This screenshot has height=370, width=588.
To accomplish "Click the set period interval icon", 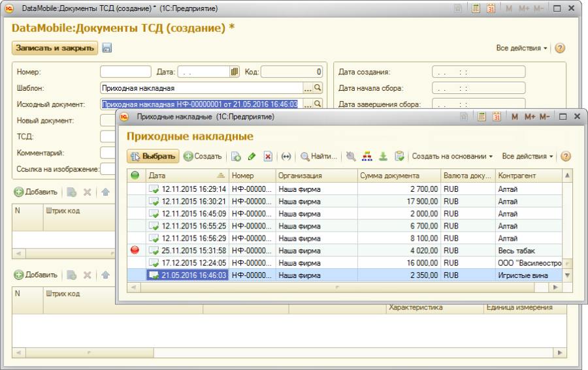I will pyautogui.click(x=286, y=156).
